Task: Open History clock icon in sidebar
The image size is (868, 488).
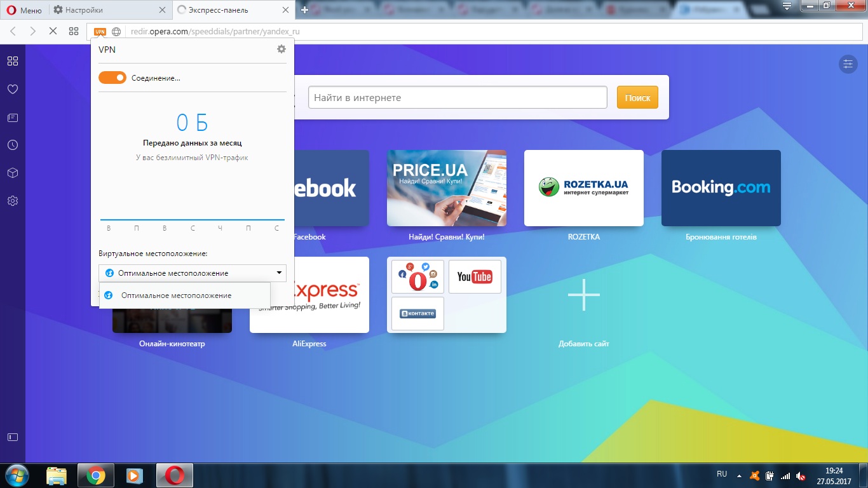Action: point(13,145)
